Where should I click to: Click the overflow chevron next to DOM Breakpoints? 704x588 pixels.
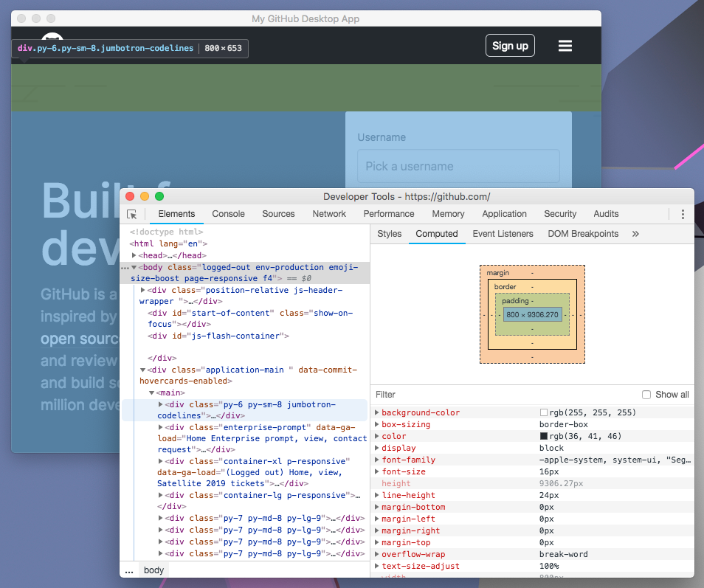coord(635,233)
